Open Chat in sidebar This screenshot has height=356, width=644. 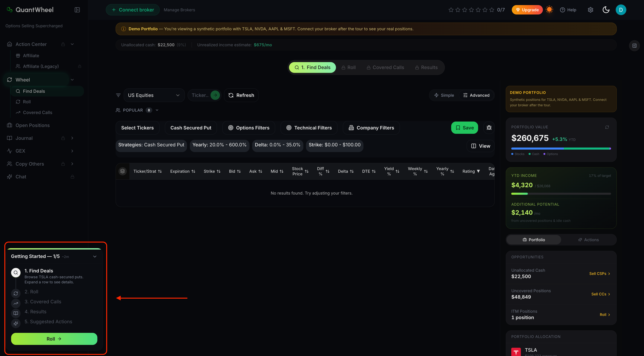pyautogui.click(x=21, y=177)
